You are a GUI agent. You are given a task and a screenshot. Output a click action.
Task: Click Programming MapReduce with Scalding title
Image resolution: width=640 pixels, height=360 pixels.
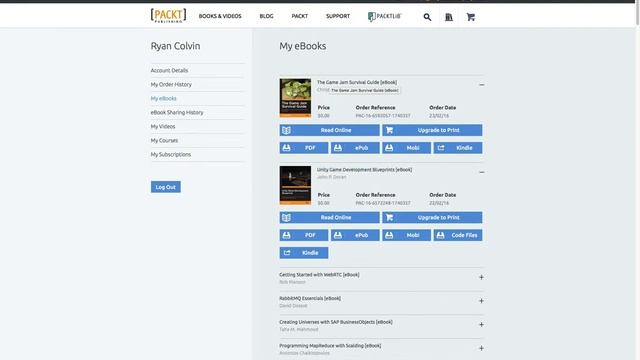click(x=330, y=346)
